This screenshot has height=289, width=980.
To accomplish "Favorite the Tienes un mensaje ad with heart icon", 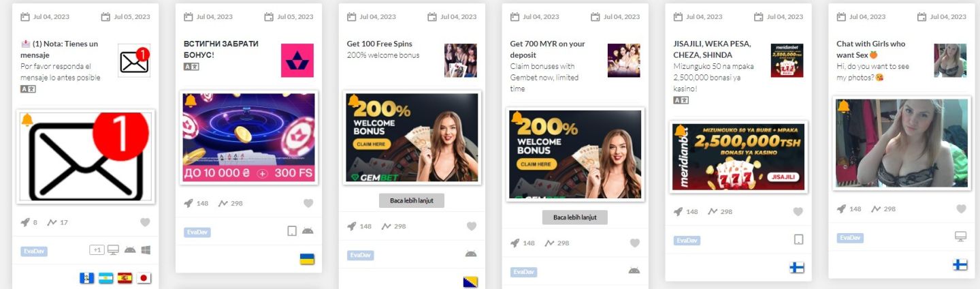I will click(145, 222).
